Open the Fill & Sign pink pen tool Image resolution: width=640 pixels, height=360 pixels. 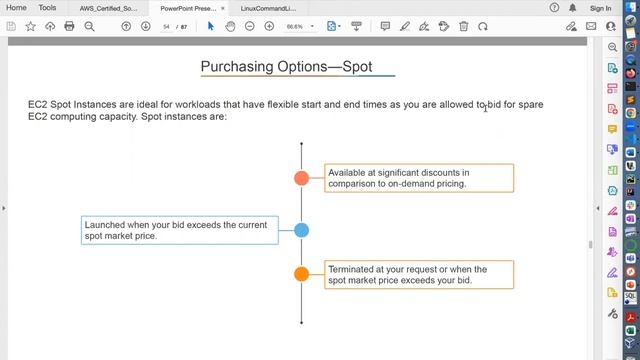point(612,211)
